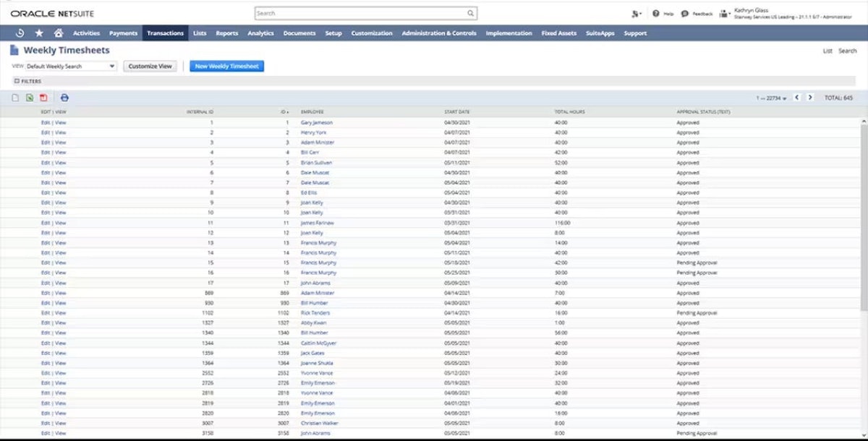Go to next page with right arrow
The image size is (868, 441).
click(x=811, y=98)
